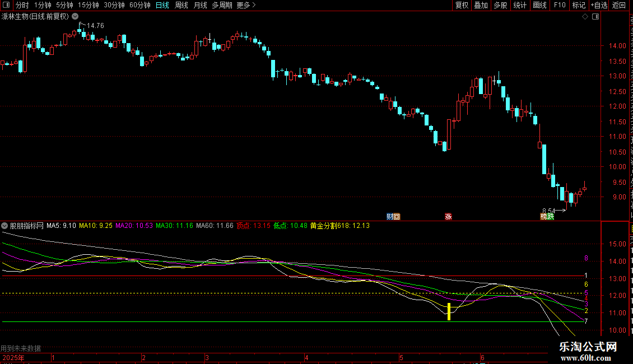Add stock via +自选 button
633x364 pixels.
point(599,5)
